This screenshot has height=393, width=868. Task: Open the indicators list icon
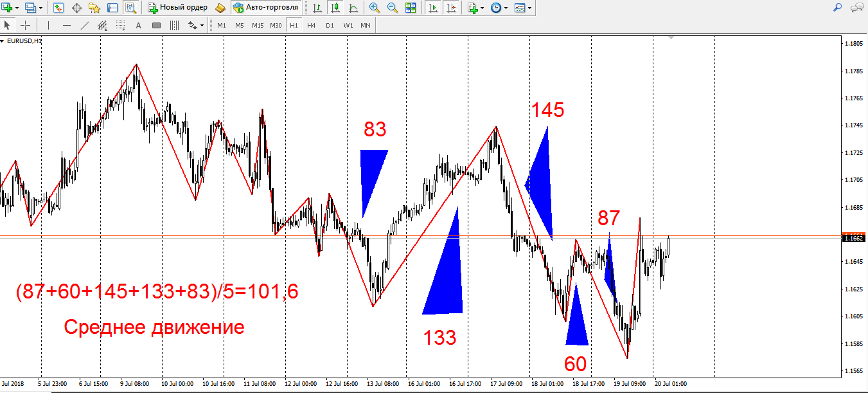point(473,8)
